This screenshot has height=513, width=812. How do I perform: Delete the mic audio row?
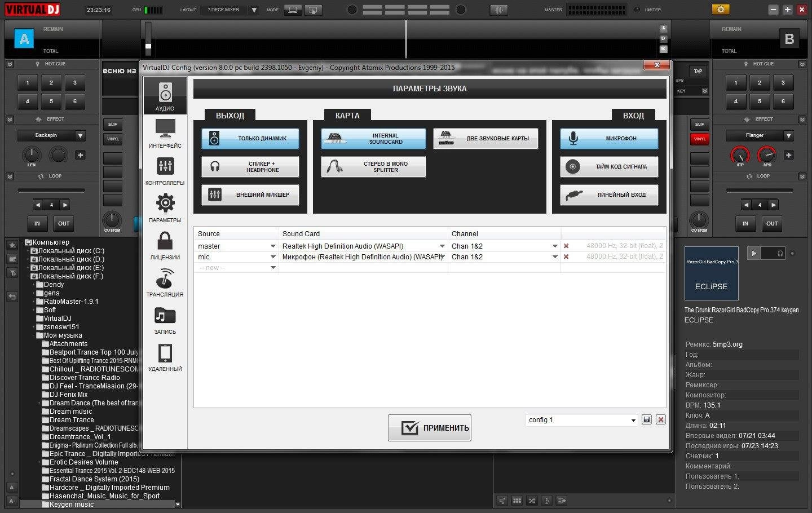(x=566, y=256)
